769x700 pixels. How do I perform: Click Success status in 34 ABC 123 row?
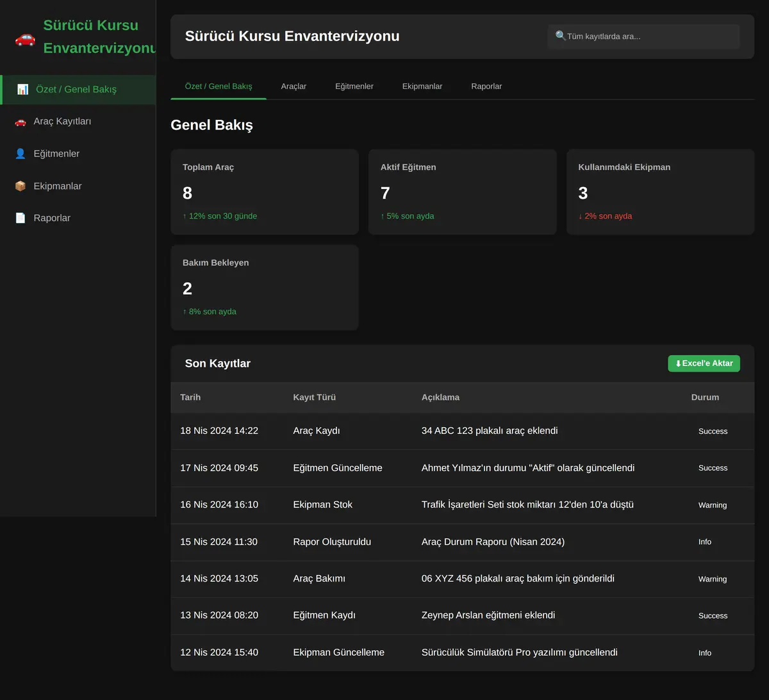pyautogui.click(x=713, y=431)
